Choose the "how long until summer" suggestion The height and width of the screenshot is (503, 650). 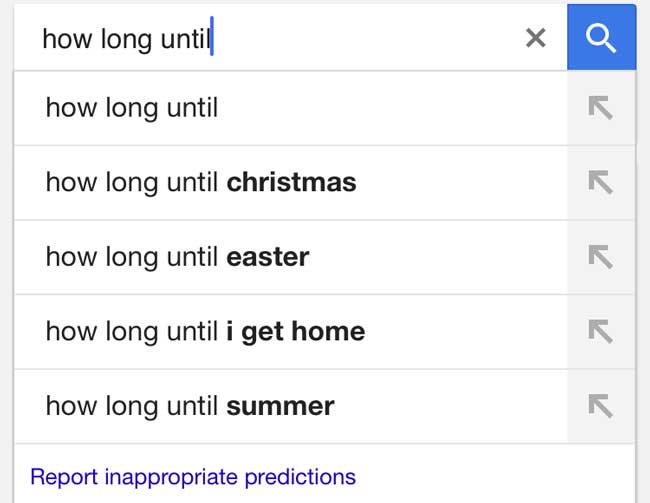pos(190,406)
